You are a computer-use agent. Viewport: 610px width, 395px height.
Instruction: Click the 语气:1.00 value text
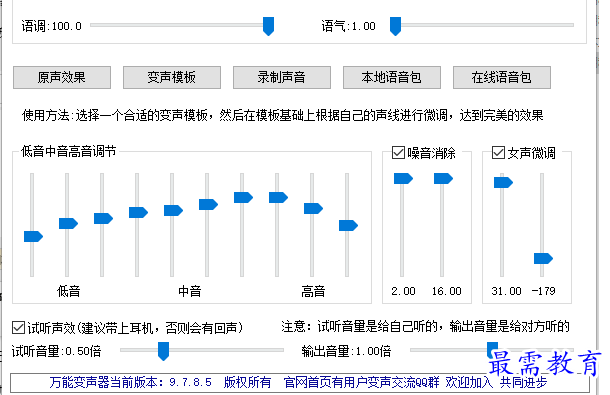click(x=349, y=26)
